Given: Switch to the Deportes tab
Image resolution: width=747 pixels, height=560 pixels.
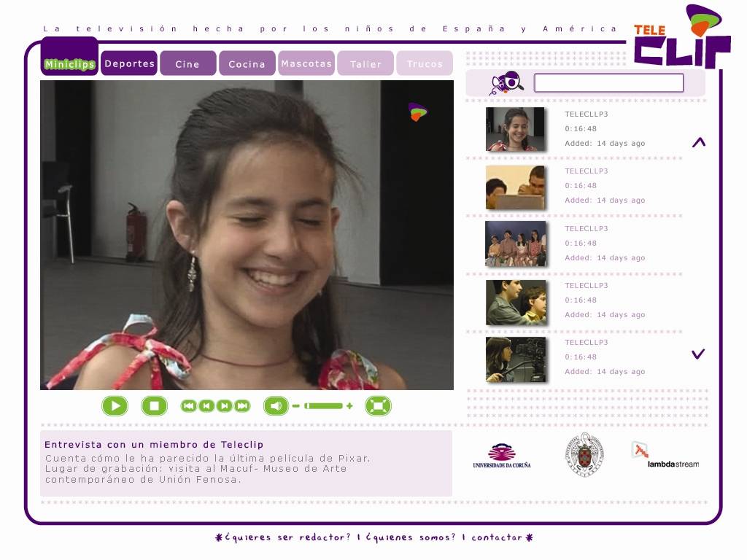Looking at the screenshot, I should click(x=130, y=63).
